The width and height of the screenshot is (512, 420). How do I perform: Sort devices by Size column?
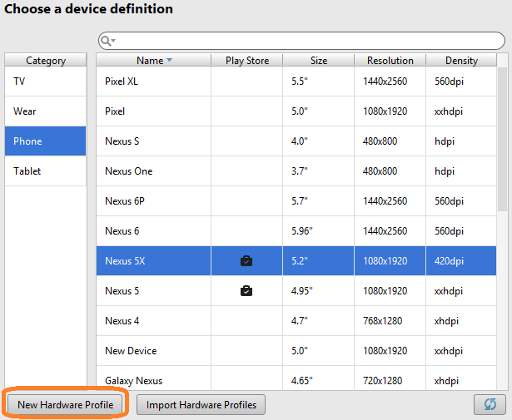click(x=319, y=61)
